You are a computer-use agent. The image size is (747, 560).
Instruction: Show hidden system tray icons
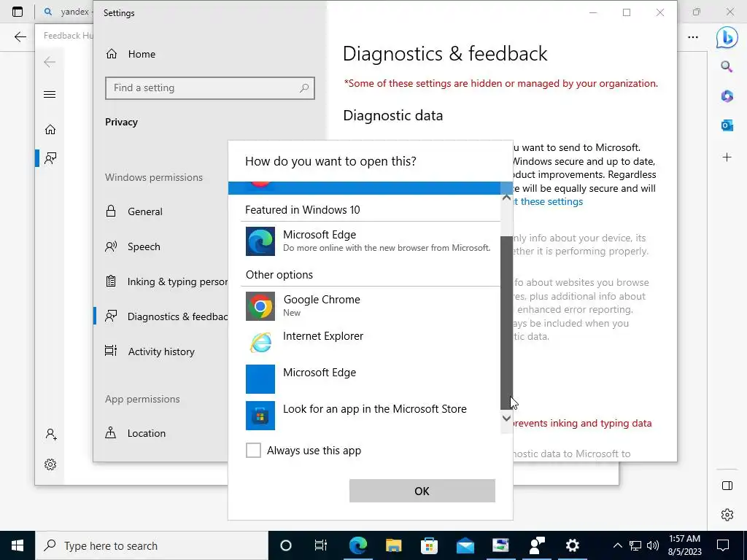point(617,545)
